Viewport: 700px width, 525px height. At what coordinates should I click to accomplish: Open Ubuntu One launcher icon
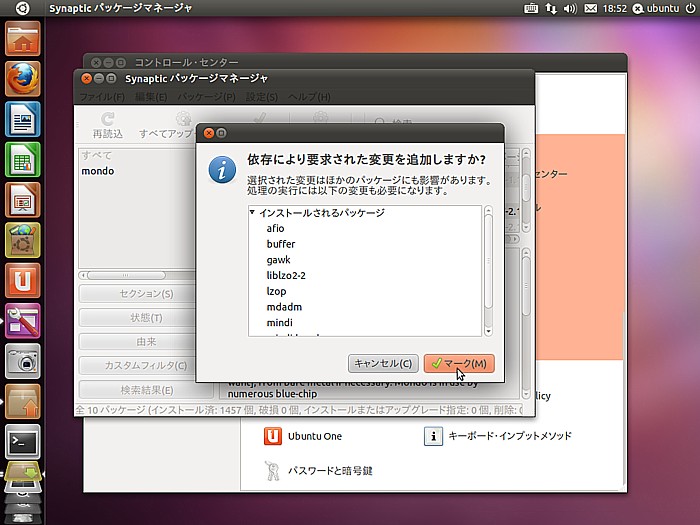pos(23,280)
